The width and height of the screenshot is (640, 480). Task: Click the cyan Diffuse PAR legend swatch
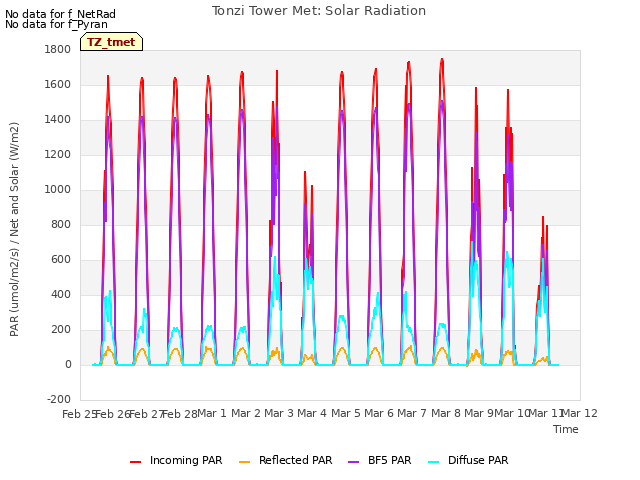[433, 461]
